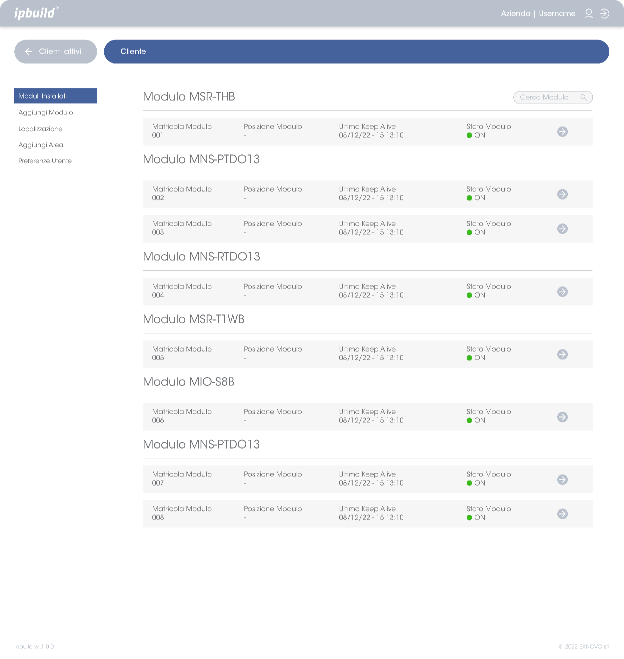The width and height of the screenshot is (624, 659).
Task: Select Moduli Installati in the sidebar
Action: (x=55, y=96)
